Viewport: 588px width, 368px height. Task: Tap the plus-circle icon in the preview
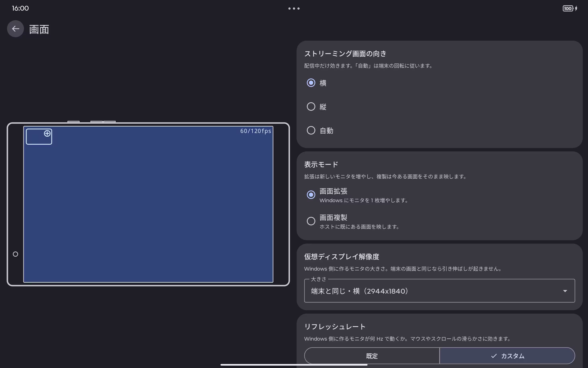tap(47, 133)
